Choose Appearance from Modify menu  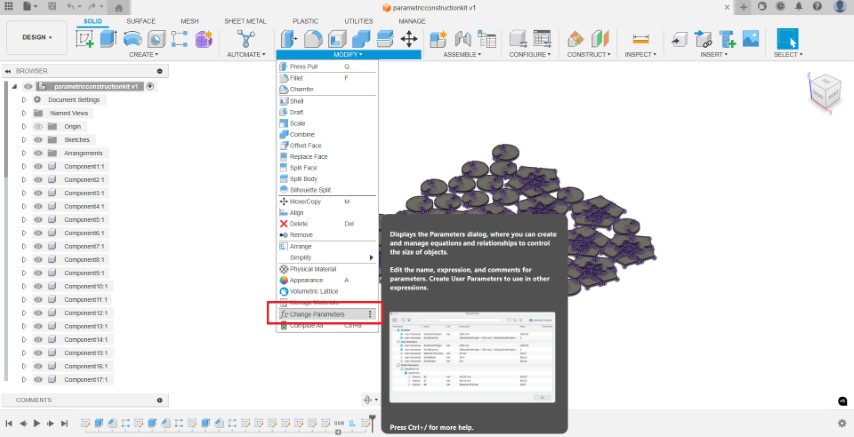(327, 280)
